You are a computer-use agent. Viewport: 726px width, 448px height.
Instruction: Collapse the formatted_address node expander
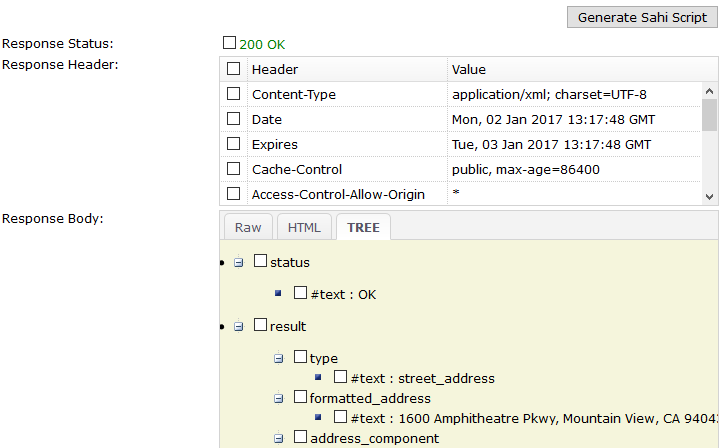pos(279,398)
